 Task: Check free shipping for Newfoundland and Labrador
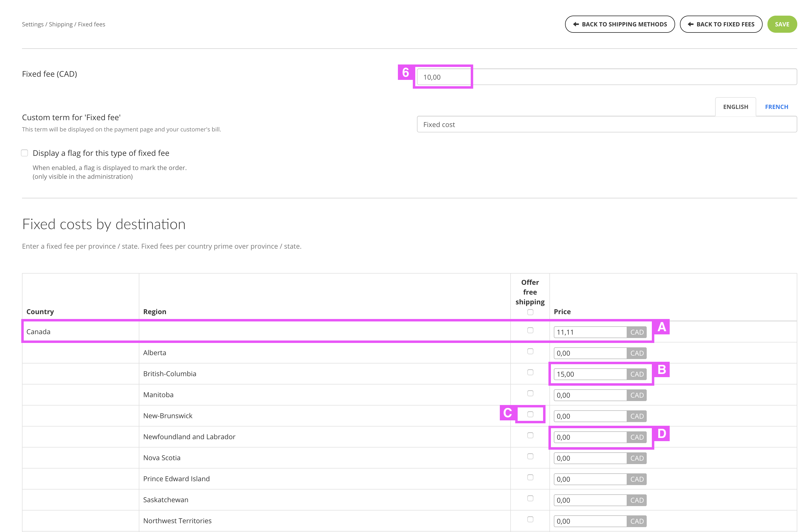click(x=530, y=435)
